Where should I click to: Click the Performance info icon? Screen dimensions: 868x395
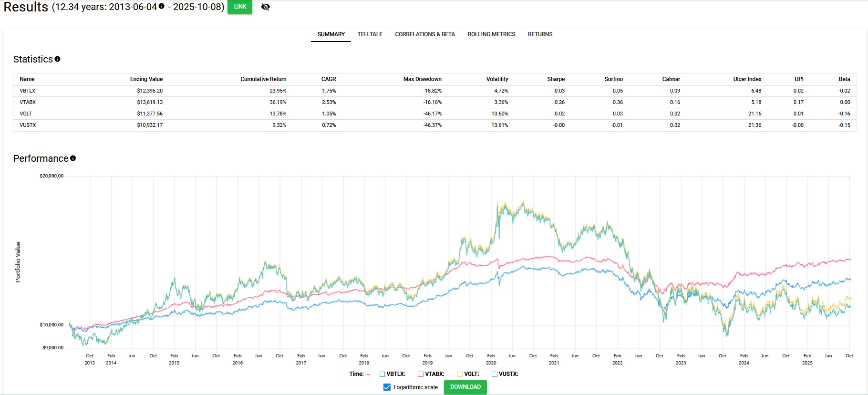pos(73,158)
